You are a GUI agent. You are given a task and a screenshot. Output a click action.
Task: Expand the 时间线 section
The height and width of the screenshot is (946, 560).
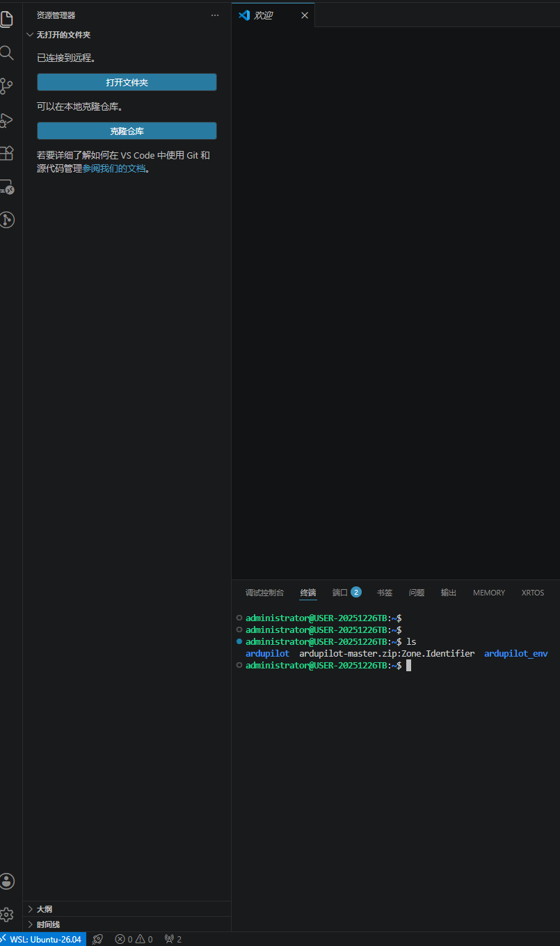tap(30, 924)
